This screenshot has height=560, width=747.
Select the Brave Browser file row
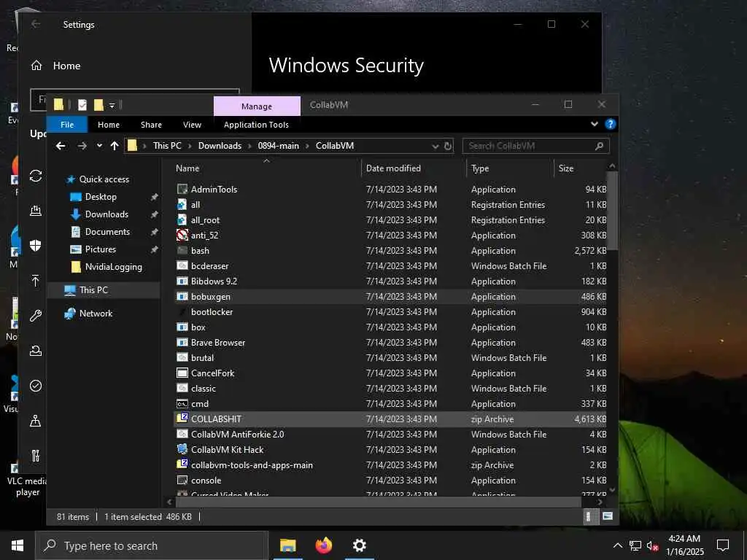point(391,343)
